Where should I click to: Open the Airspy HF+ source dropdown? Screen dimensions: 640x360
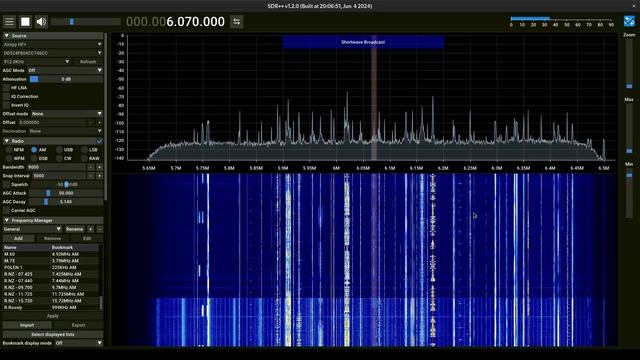pos(53,44)
